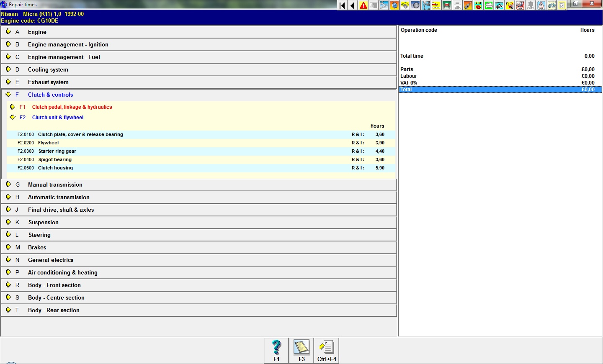Expand the Cooling system section

198,69
